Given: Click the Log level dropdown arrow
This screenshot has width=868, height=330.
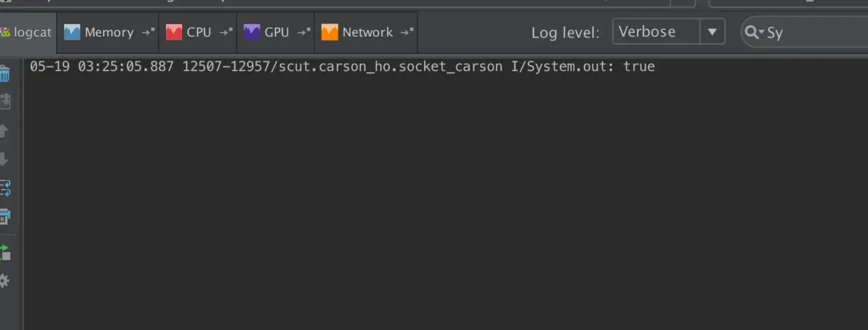Looking at the screenshot, I should point(712,32).
